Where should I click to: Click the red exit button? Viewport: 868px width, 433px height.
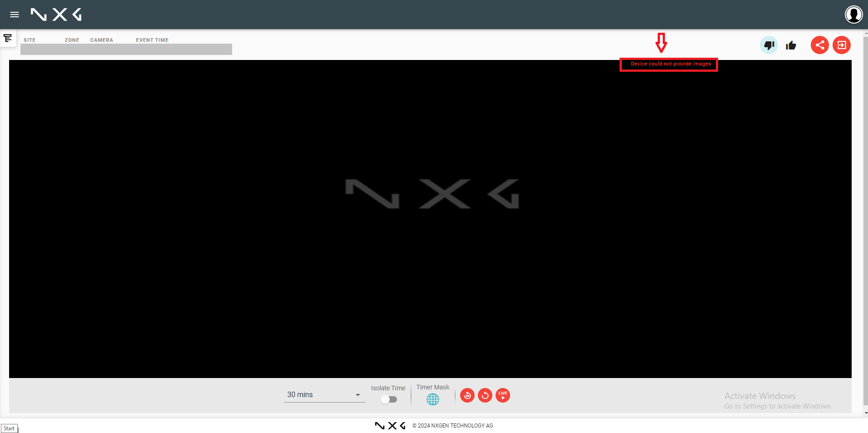842,45
